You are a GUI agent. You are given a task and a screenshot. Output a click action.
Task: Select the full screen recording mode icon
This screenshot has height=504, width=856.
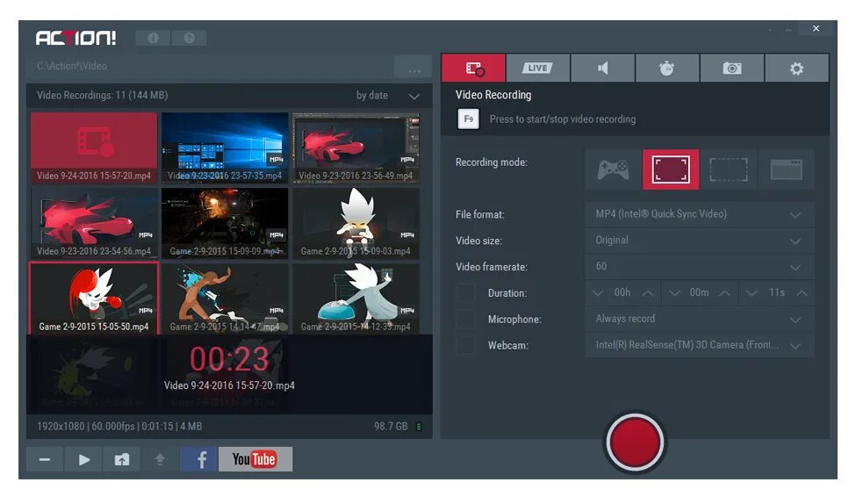point(671,169)
